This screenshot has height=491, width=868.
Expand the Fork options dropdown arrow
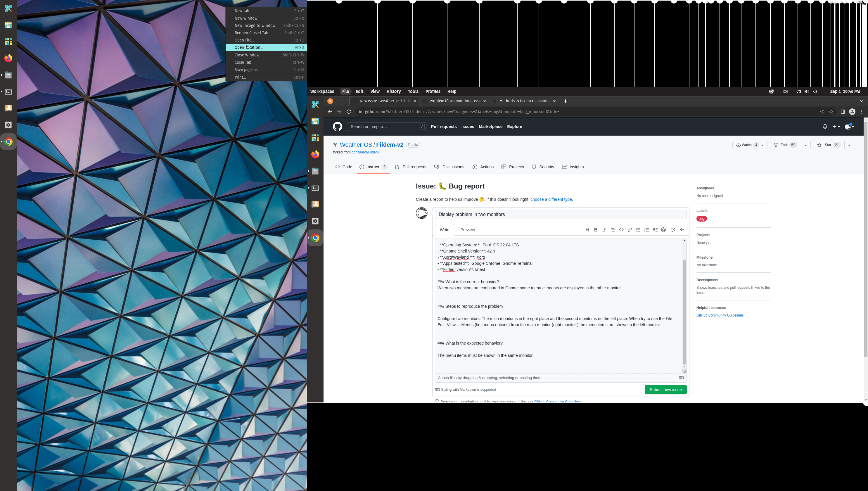point(805,145)
